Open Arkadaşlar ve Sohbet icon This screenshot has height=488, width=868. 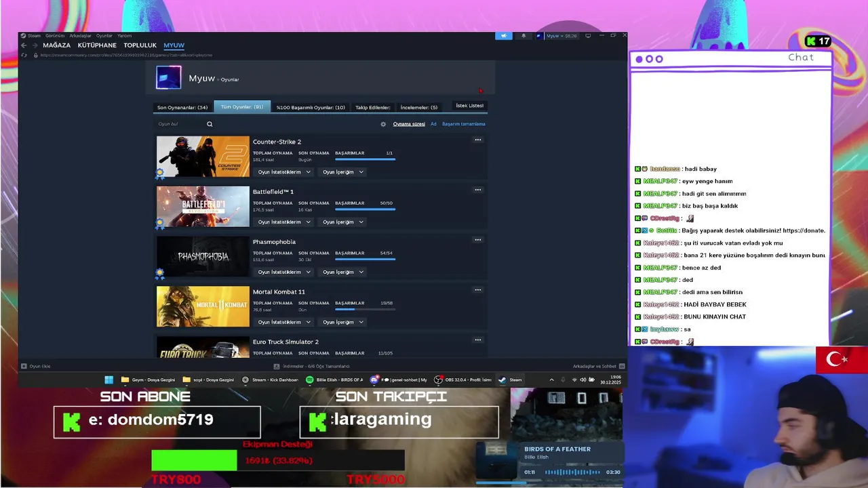[x=622, y=366]
